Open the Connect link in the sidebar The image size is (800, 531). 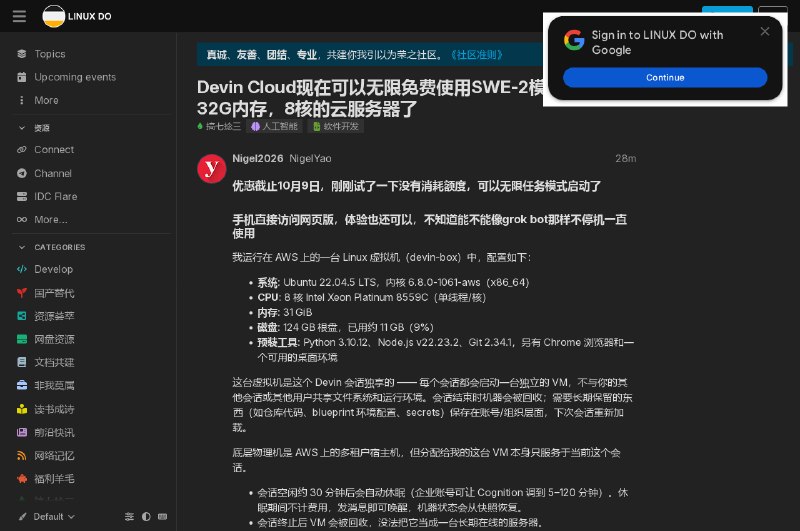pyautogui.click(x=54, y=149)
